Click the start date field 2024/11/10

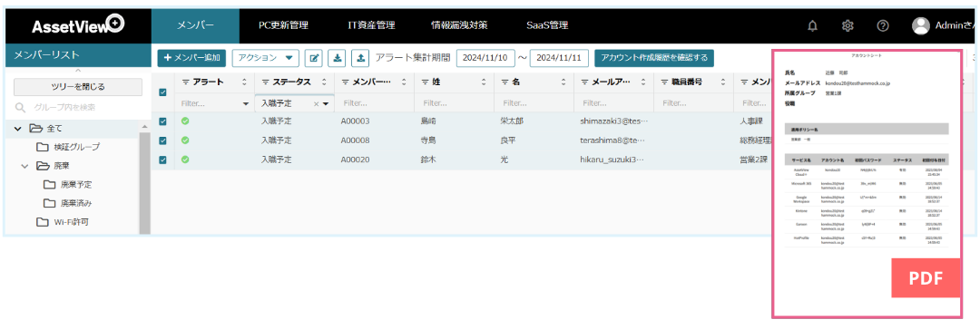tap(485, 58)
